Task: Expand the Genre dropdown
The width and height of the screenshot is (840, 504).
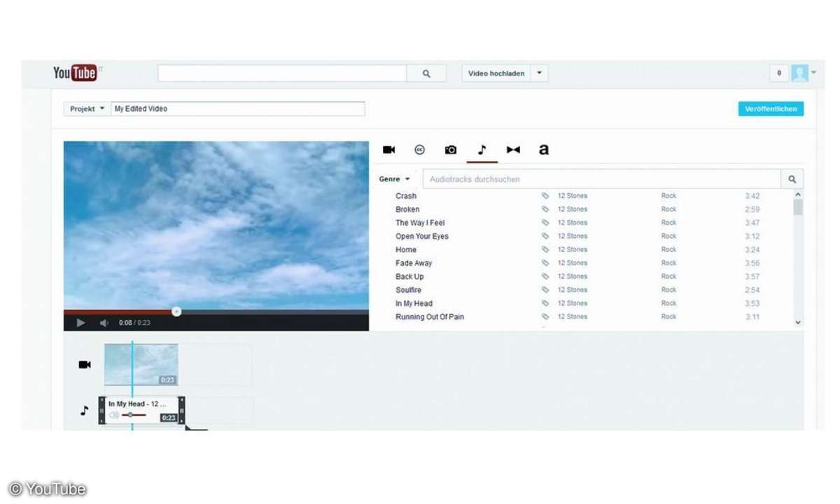Action: (395, 179)
